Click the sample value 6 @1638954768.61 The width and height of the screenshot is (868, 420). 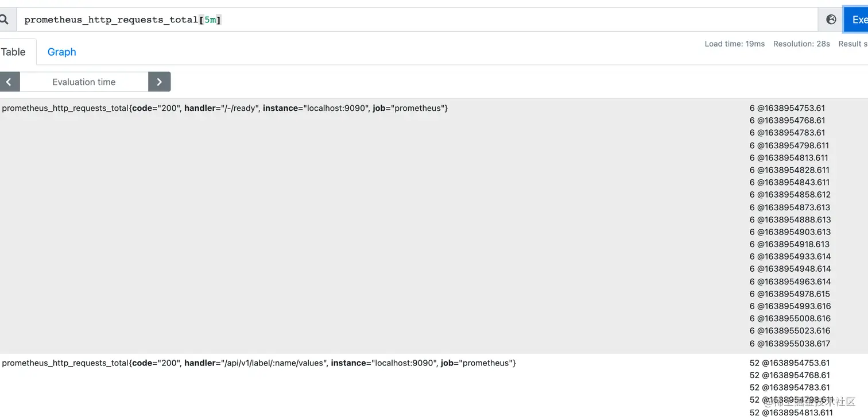click(x=787, y=121)
